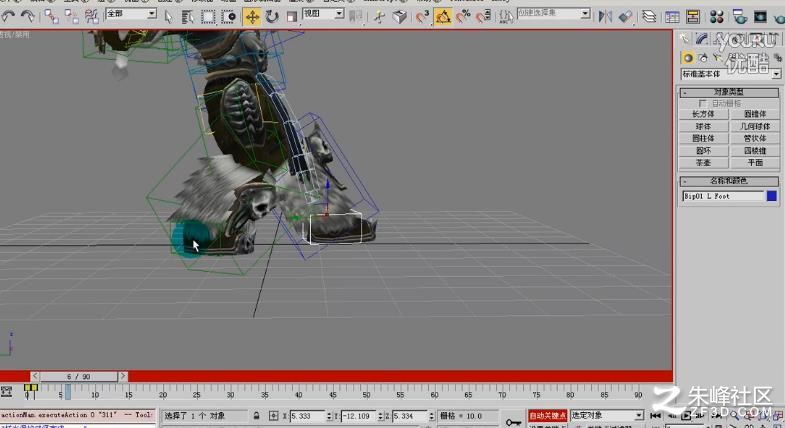Toggle the Spinner Snap button
The height and width of the screenshot is (428, 785).
click(x=483, y=17)
